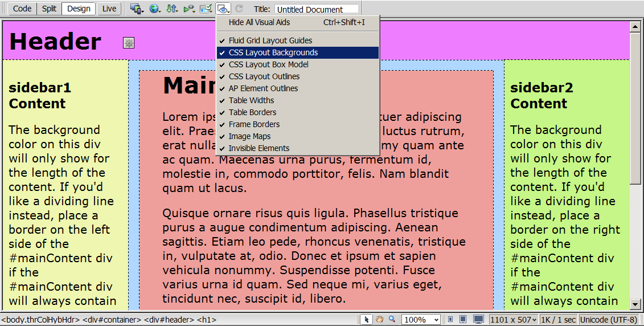Open the W3C Validation icon

pyautogui.click(x=189, y=9)
